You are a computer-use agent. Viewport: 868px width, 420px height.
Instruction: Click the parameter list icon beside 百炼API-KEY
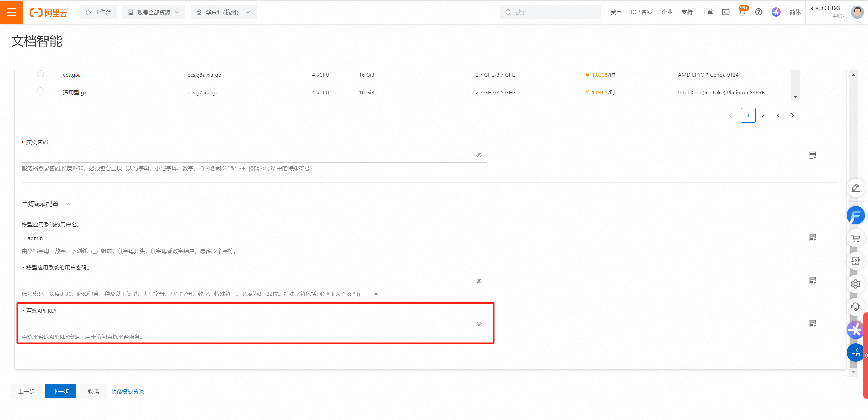tap(813, 324)
